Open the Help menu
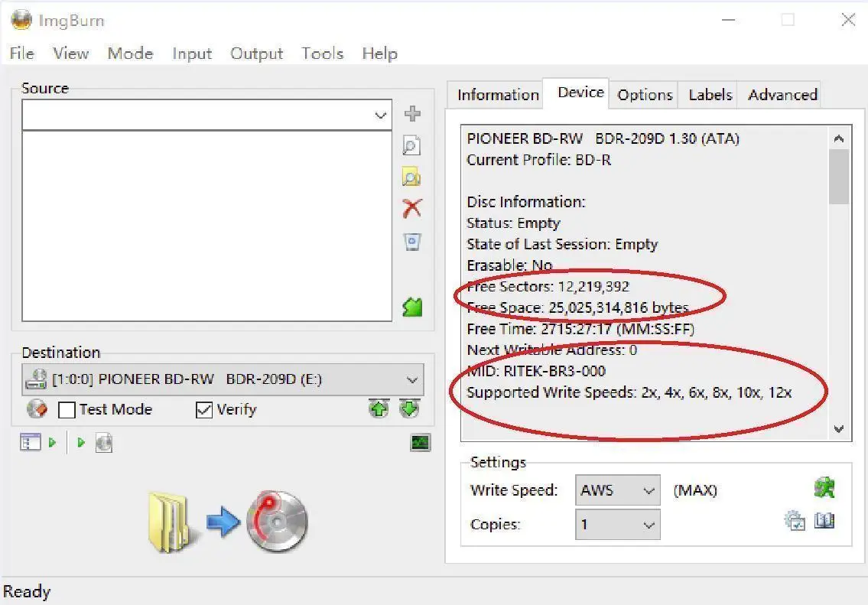Screen dimensions: 868x605 [380, 53]
